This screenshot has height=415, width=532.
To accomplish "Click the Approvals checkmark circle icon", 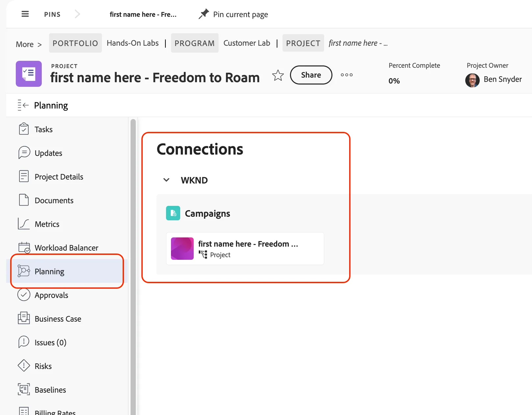I will click(x=24, y=295).
